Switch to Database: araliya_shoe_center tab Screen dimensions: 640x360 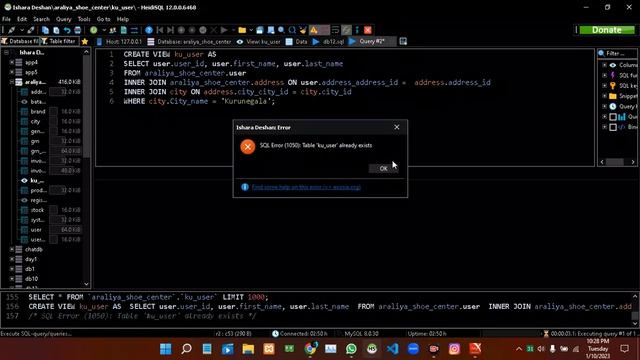point(190,42)
